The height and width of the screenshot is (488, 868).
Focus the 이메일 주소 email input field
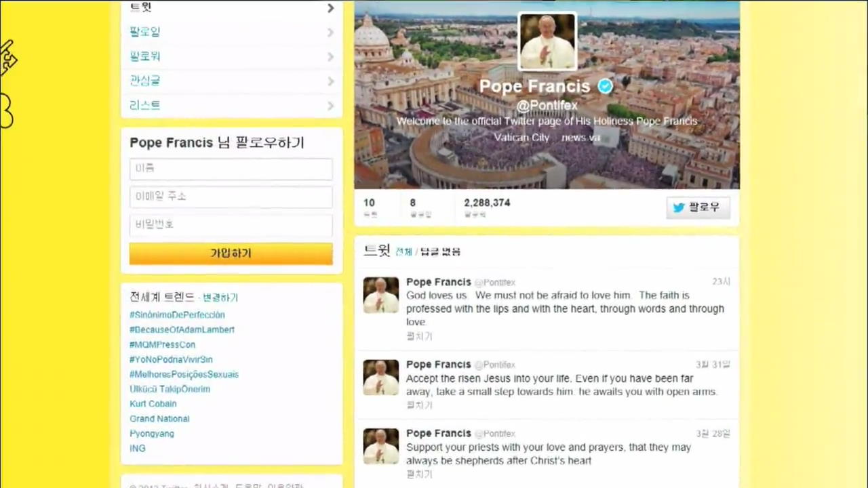(231, 197)
